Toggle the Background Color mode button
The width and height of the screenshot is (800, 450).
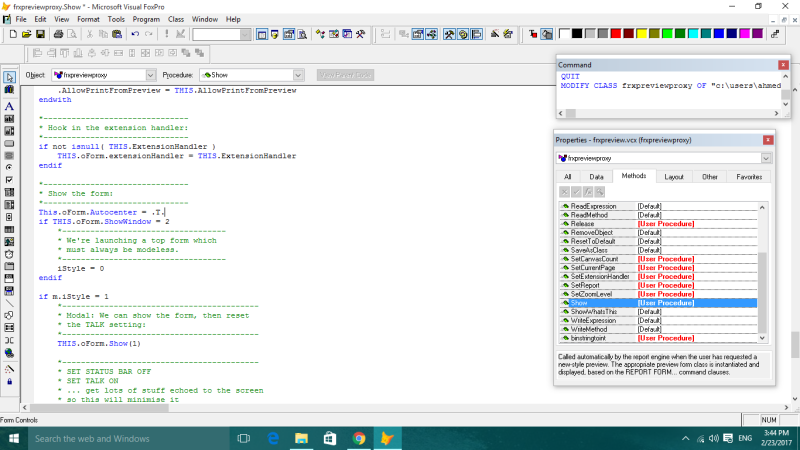(x=546, y=34)
